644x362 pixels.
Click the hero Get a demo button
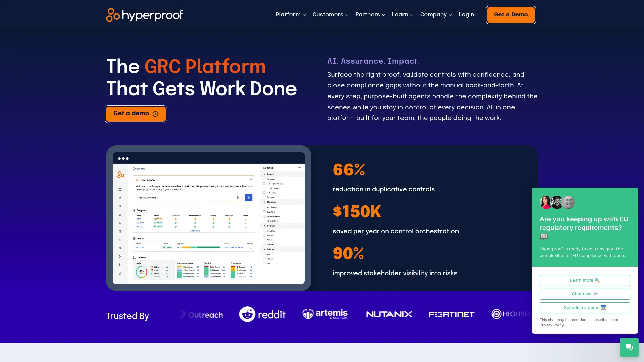point(136,114)
